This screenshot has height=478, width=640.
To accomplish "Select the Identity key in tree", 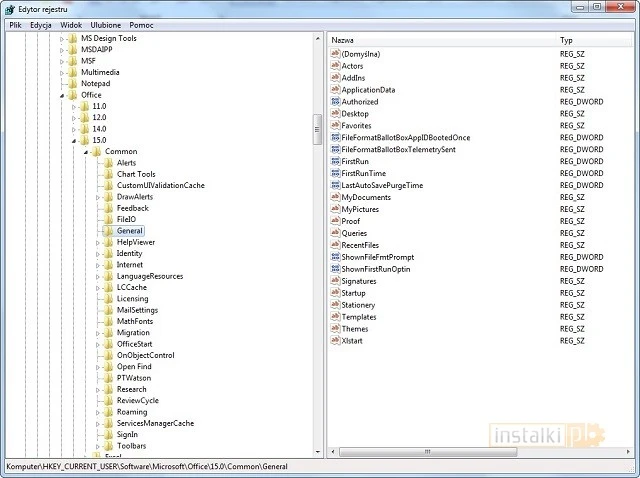I will pos(130,253).
